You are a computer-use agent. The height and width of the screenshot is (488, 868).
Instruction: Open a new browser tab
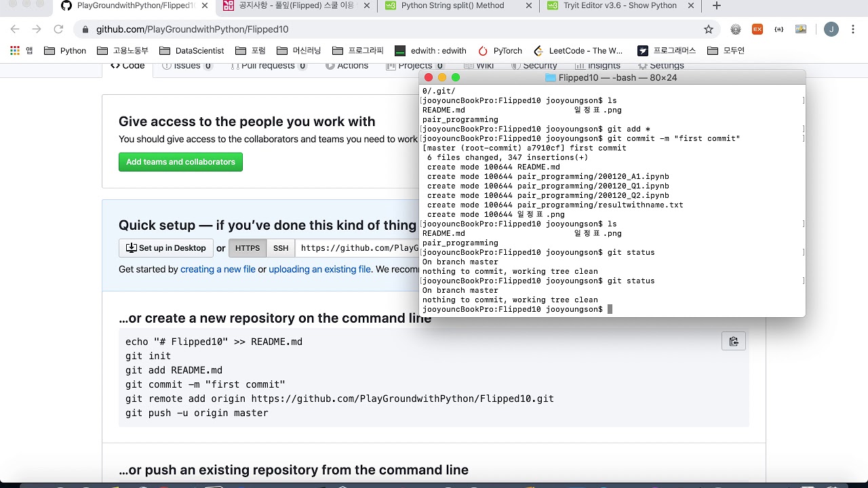coord(717,5)
